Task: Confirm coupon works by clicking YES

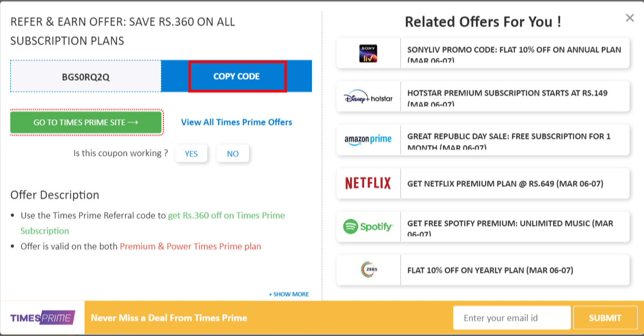Action: 191,154
